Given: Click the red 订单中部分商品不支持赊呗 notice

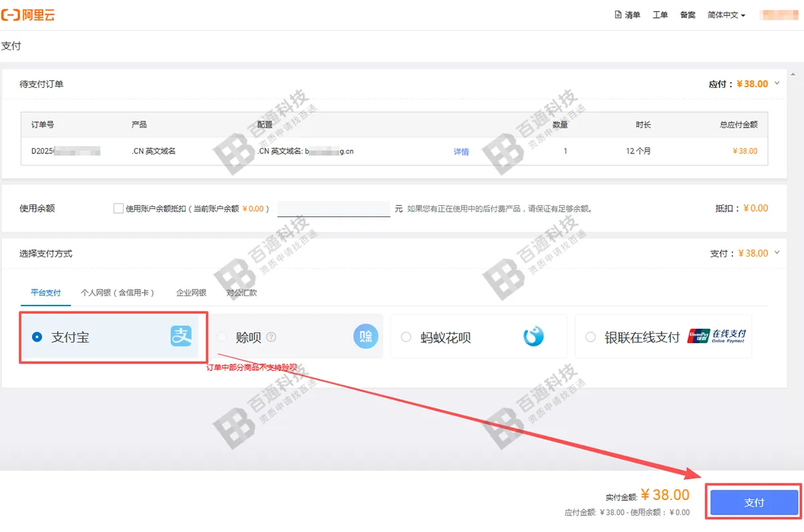Looking at the screenshot, I should [251, 367].
